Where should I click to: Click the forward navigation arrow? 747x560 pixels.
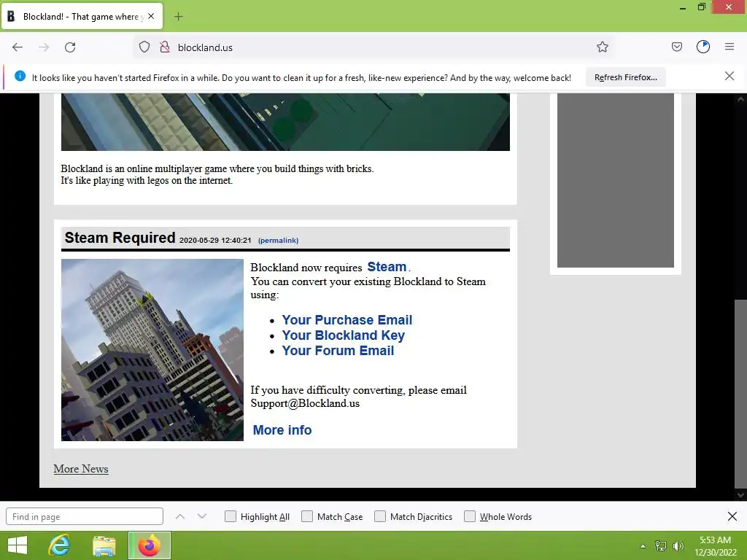pos(44,47)
